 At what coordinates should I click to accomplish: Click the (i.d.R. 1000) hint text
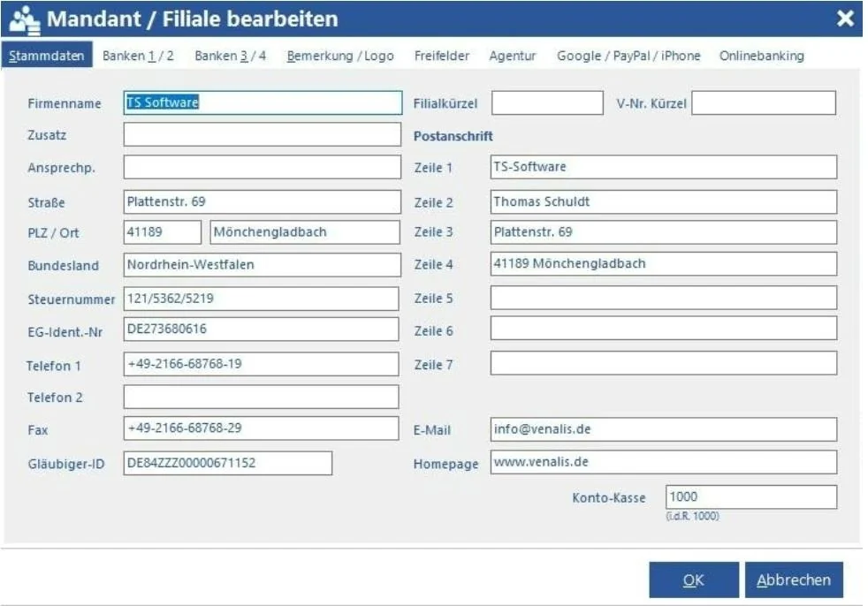[692, 516]
